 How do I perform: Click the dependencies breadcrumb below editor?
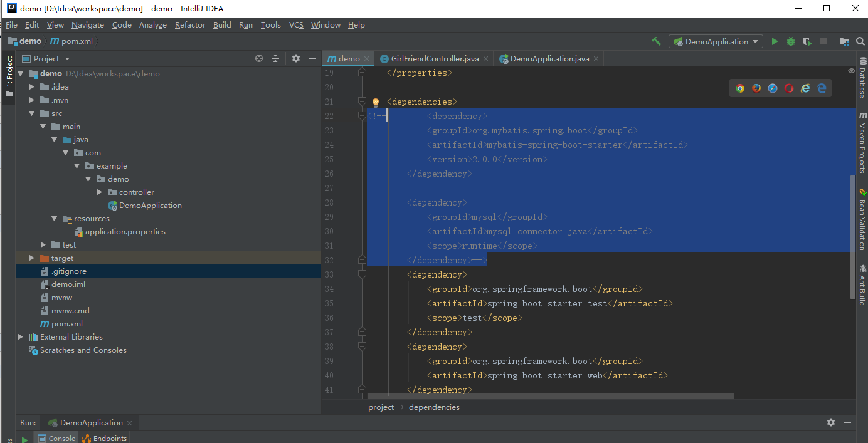click(x=434, y=407)
